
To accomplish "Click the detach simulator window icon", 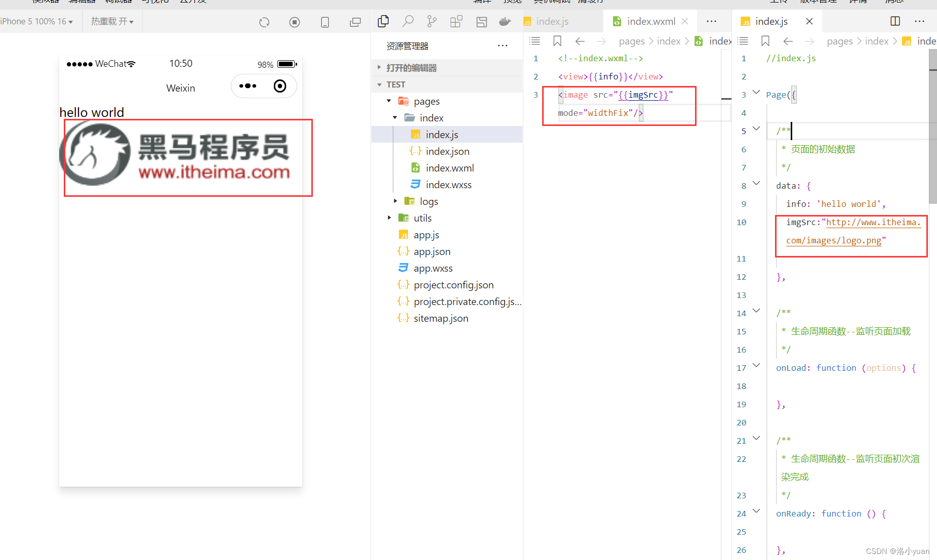I will tap(355, 22).
